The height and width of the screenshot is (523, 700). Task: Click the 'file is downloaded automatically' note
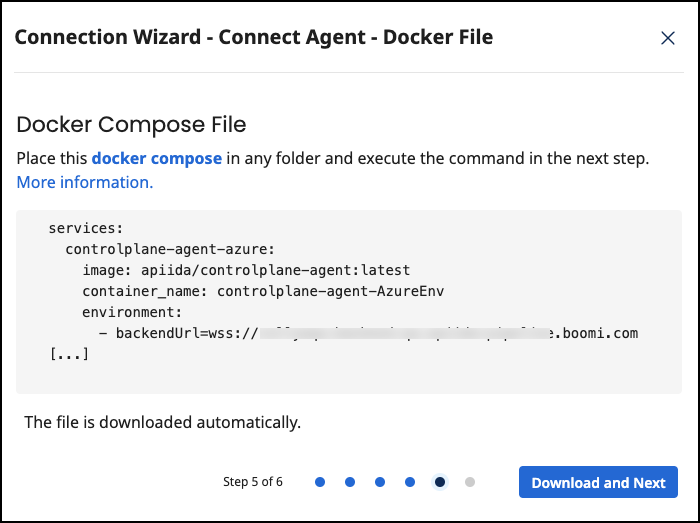pos(162,422)
